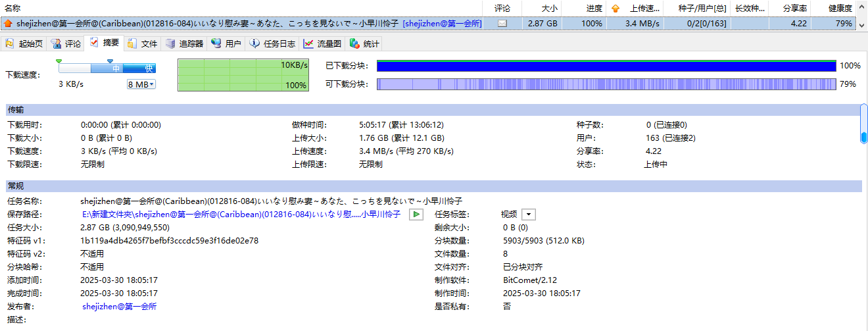The width and height of the screenshot is (868, 331).
Task: Show the 追踪器 tracker tab
Action: point(185,44)
